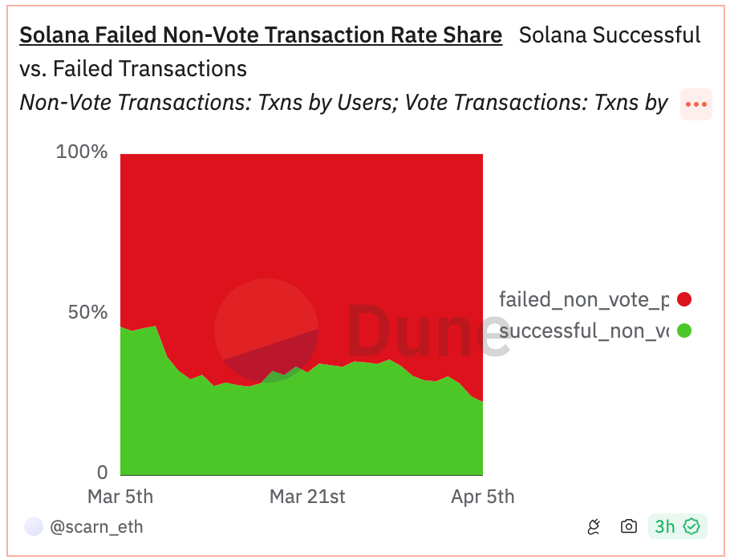The image size is (730, 560).
Task: Click the Mar 5th x-axis label
Action: [x=120, y=497]
